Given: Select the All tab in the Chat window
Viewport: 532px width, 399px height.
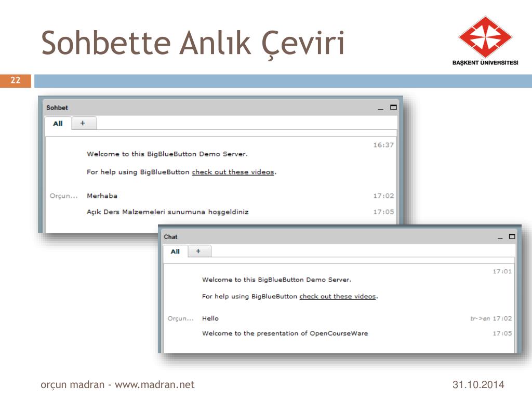Looking at the screenshot, I should 176,251.
